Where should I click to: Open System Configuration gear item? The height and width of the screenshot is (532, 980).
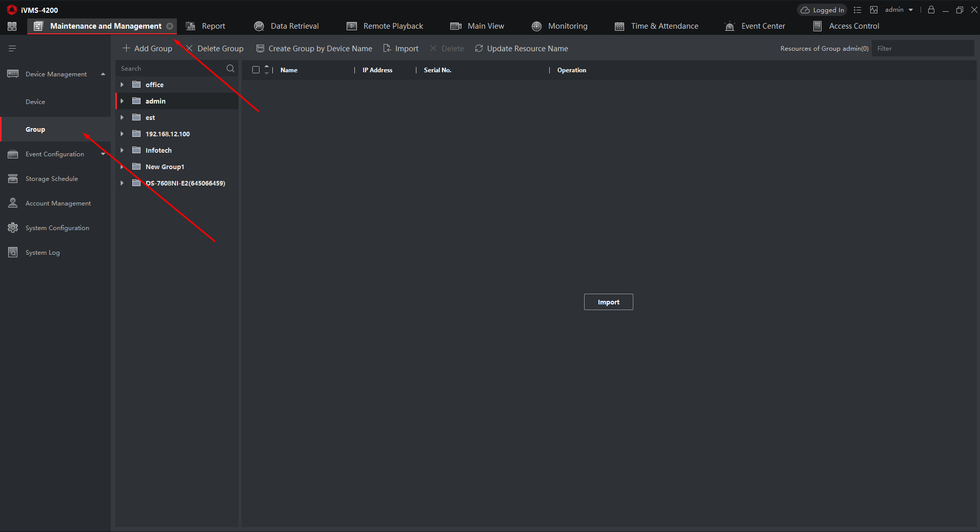click(x=57, y=228)
